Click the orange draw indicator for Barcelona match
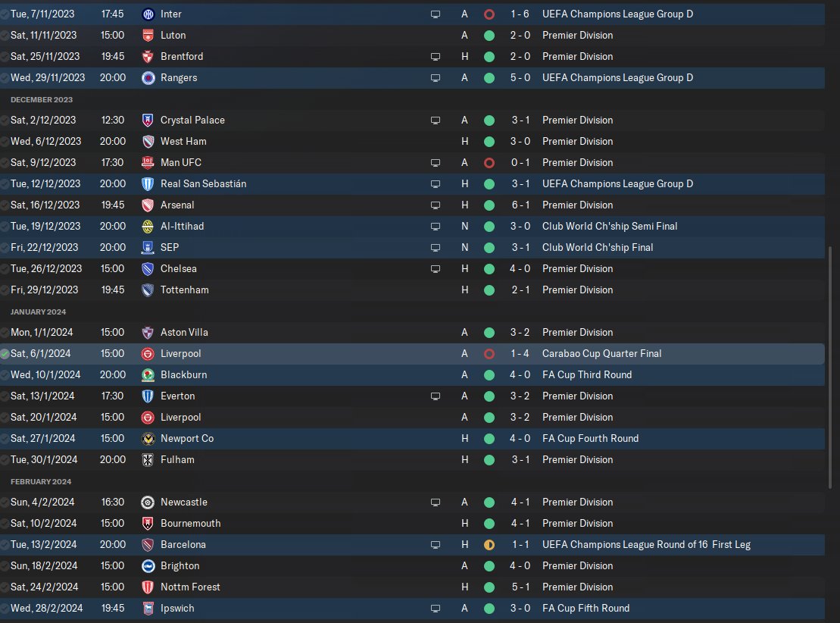 [x=489, y=545]
